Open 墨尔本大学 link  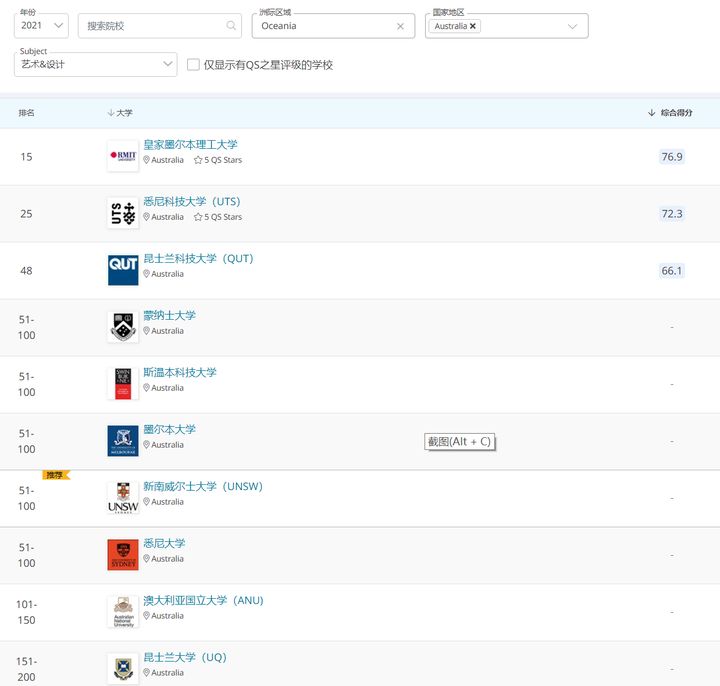click(169, 429)
